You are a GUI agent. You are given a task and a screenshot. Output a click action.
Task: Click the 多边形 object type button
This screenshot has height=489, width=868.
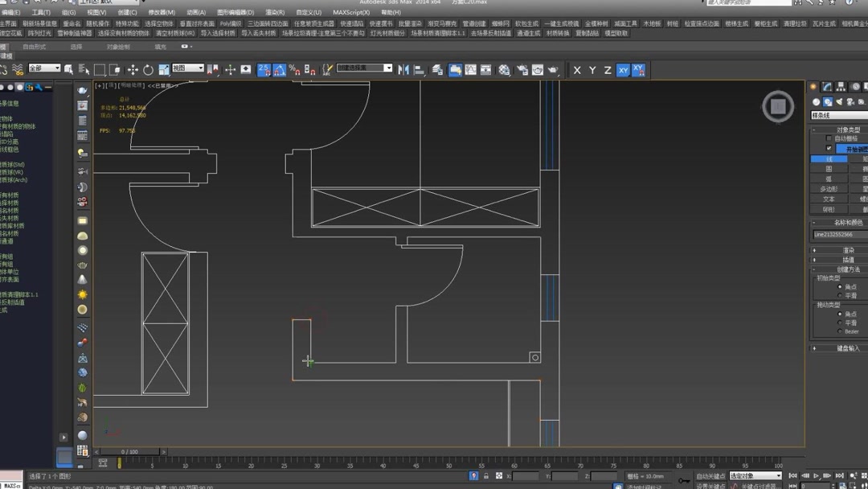(x=829, y=189)
